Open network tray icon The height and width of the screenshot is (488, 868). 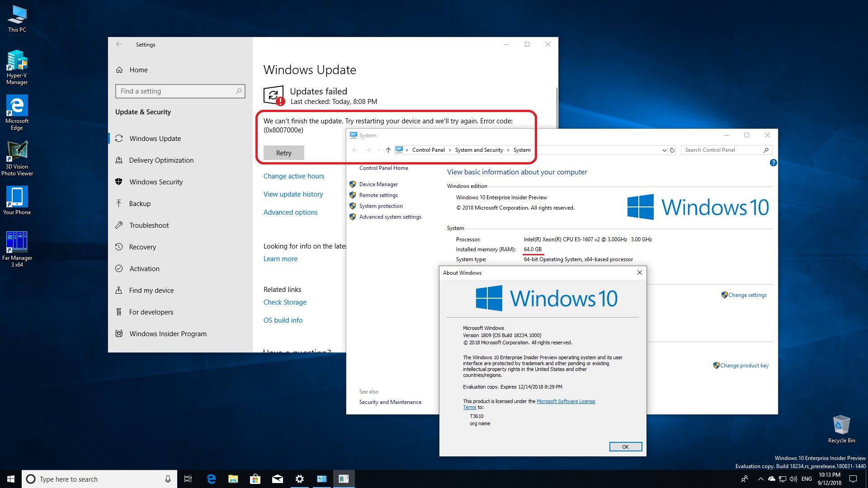[x=782, y=479]
